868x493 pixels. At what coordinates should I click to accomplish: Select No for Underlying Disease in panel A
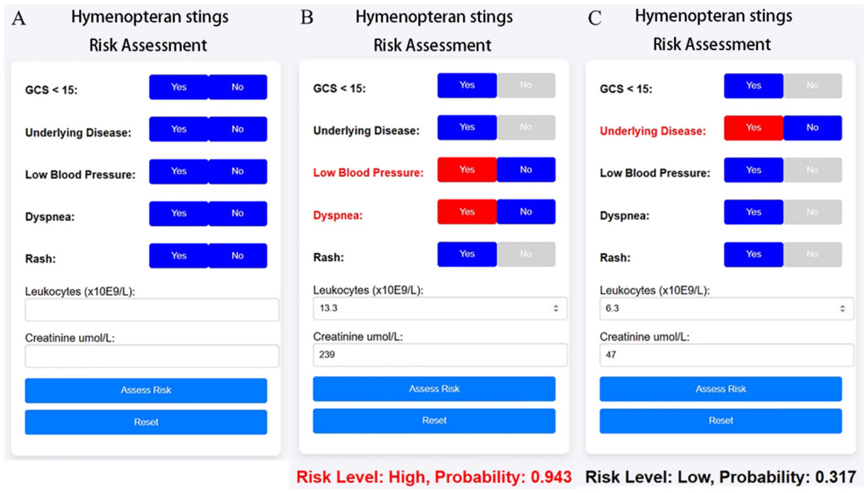(x=238, y=129)
